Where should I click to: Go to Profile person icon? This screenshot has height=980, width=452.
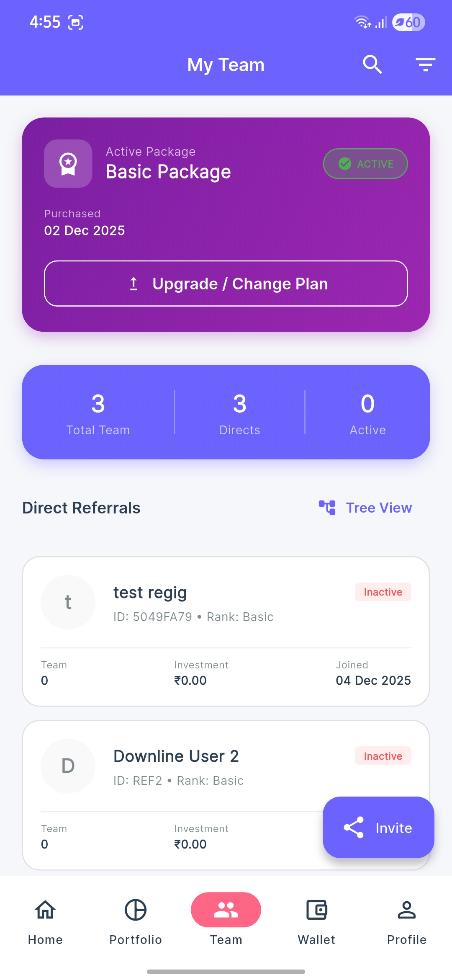(406, 910)
